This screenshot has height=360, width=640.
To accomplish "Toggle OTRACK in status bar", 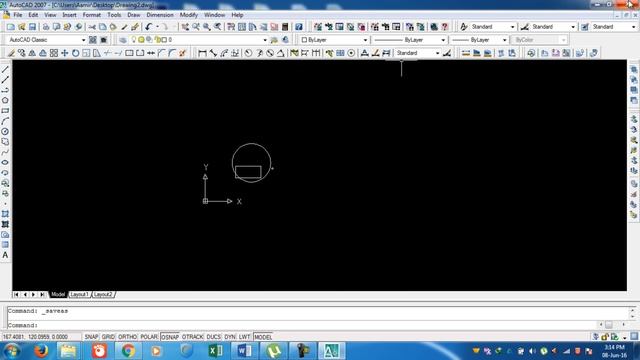I will [193, 337].
